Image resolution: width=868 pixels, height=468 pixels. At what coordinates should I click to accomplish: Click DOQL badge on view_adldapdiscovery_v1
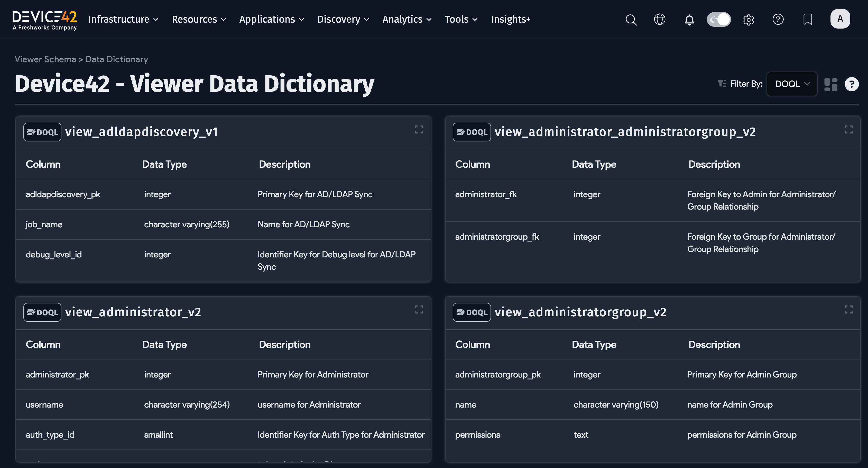42,132
